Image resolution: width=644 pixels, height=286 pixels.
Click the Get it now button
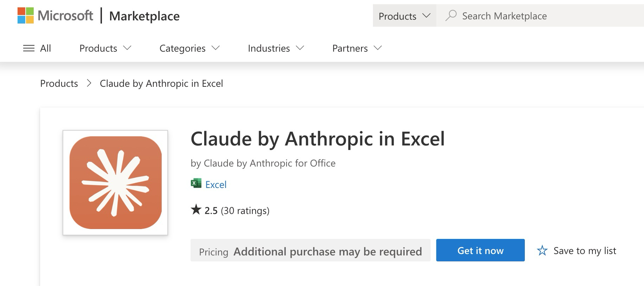(x=480, y=250)
